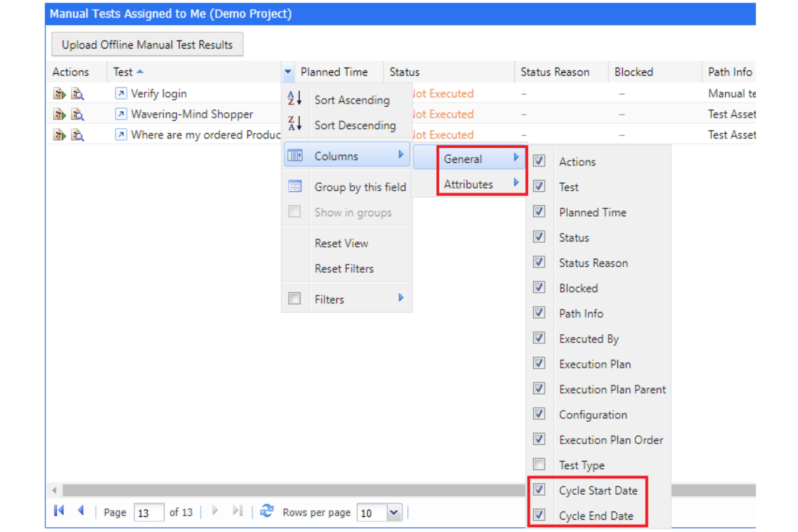Click the Status Reason column header
Image resolution: width=798 pixels, height=532 pixels.
(x=561, y=72)
